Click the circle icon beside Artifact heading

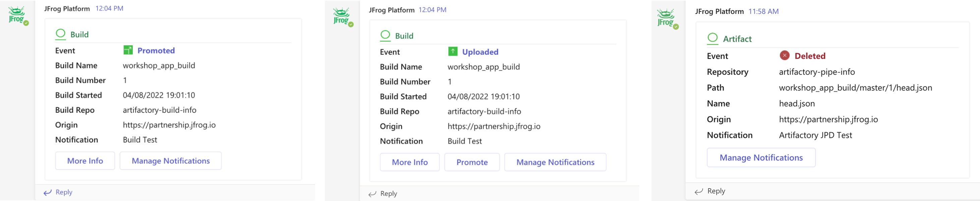[x=713, y=38]
